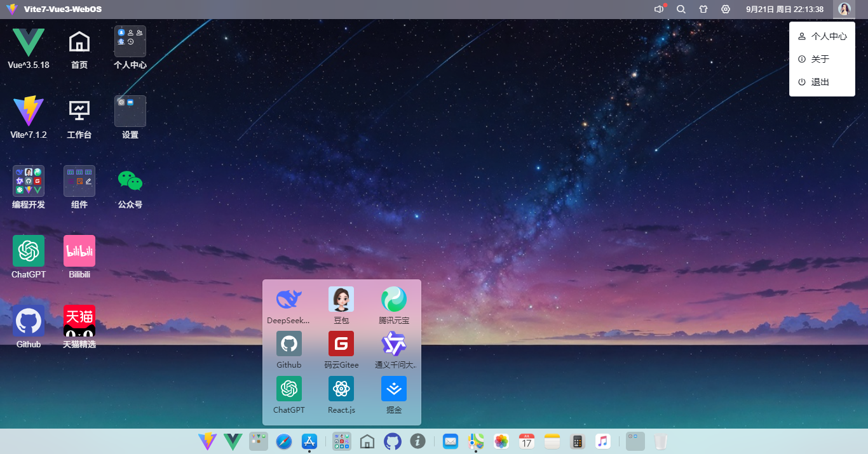Click the date and time display
This screenshot has height=454, width=868.
click(x=785, y=10)
